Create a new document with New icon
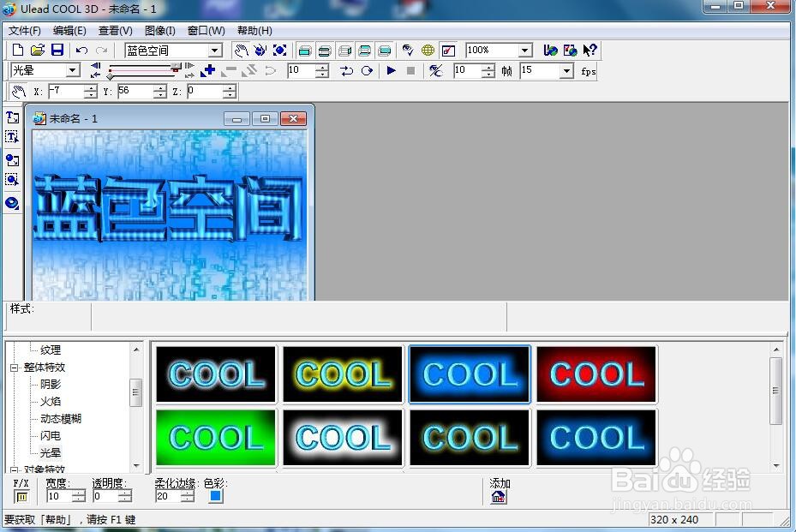796x532 pixels. (x=18, y=50)
